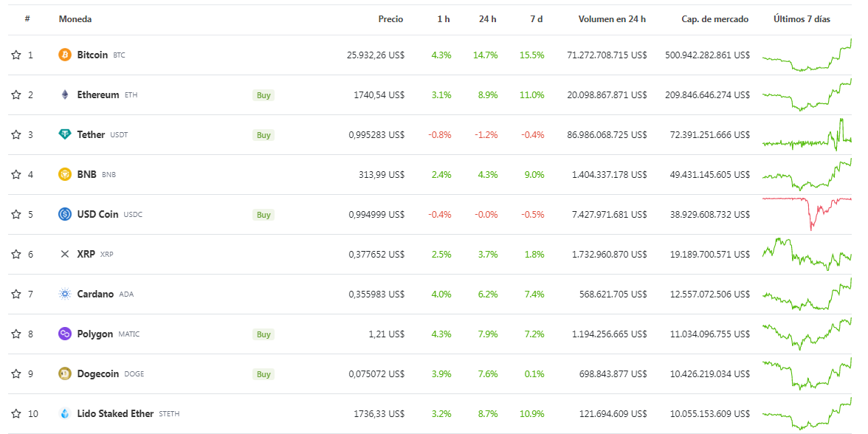
Task: Open the Cardano coin name link
Action: [x=96, y=294]
